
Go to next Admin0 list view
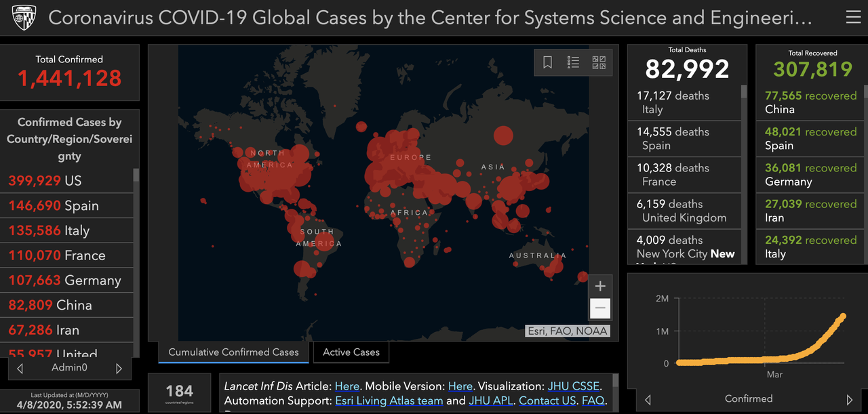click(x=119, y=369)
